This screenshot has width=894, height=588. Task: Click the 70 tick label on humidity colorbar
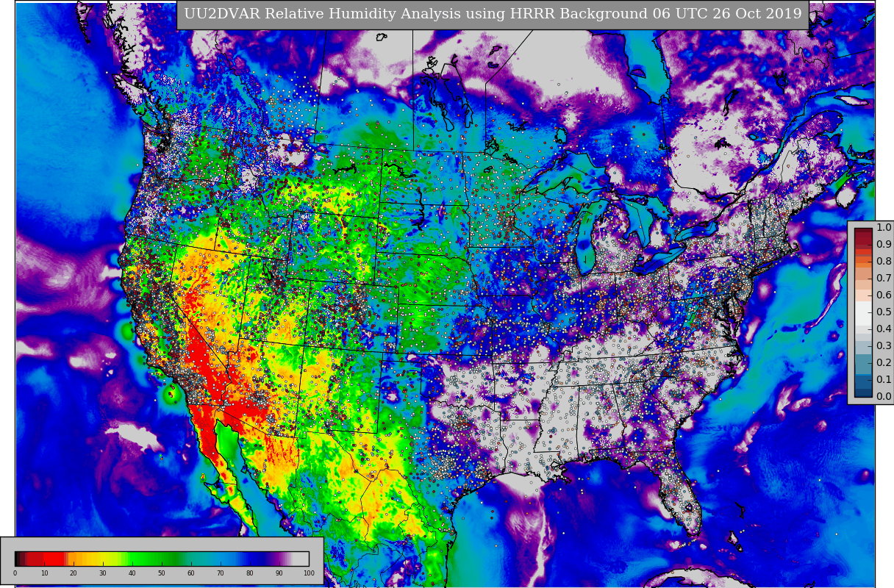point(221,573)
